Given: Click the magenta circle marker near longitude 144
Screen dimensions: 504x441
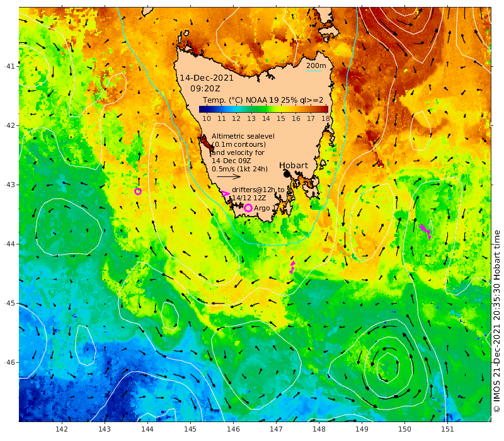Looking at the screenshot, I should tap(138, 192).
